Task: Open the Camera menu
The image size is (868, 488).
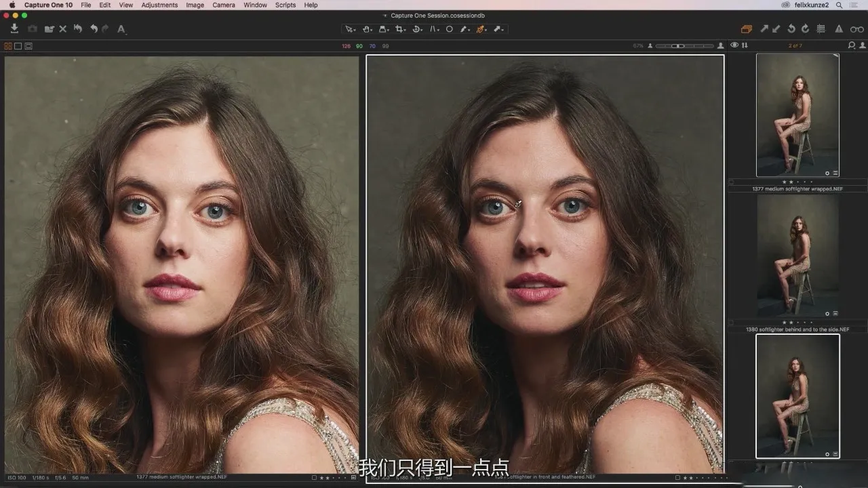Action: pyautogui.click(x=224, y=5)
